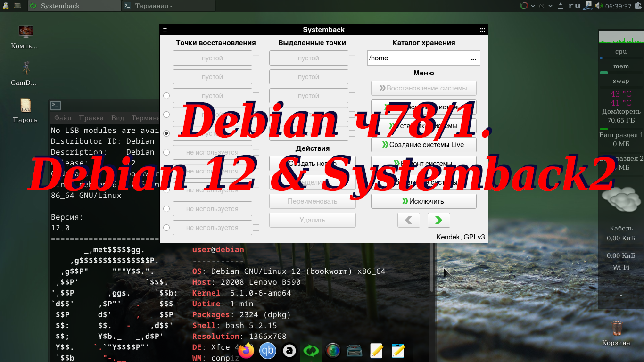
Task: Click the volume speaker tray icon
Action: click(599, 6)
